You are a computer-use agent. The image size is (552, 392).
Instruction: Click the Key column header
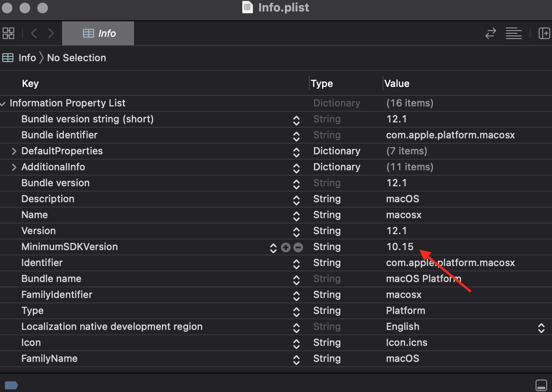coord(30,83)
